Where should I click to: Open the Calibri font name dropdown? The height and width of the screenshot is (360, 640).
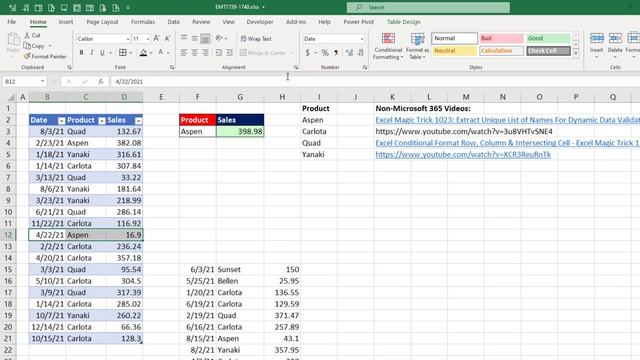[127, 39]
